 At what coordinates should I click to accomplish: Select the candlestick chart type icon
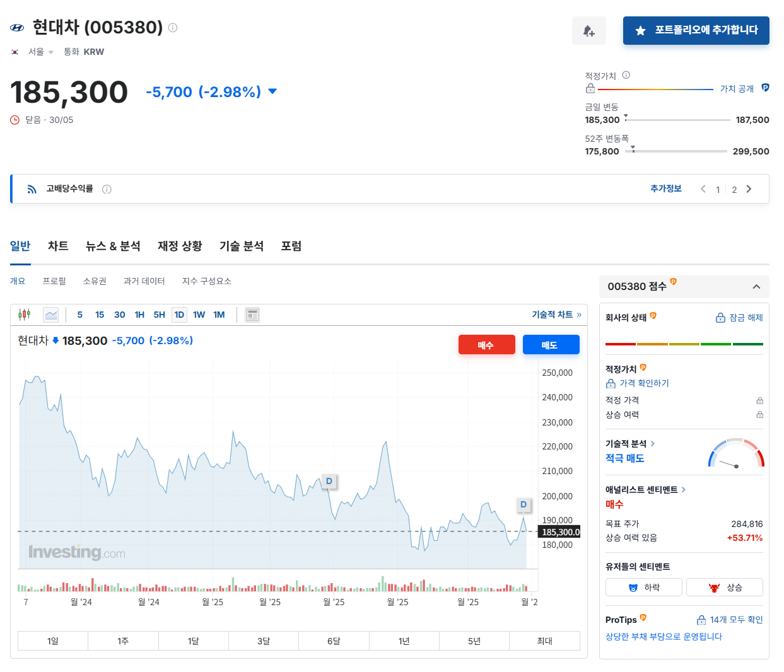click(x=25, y=315)
